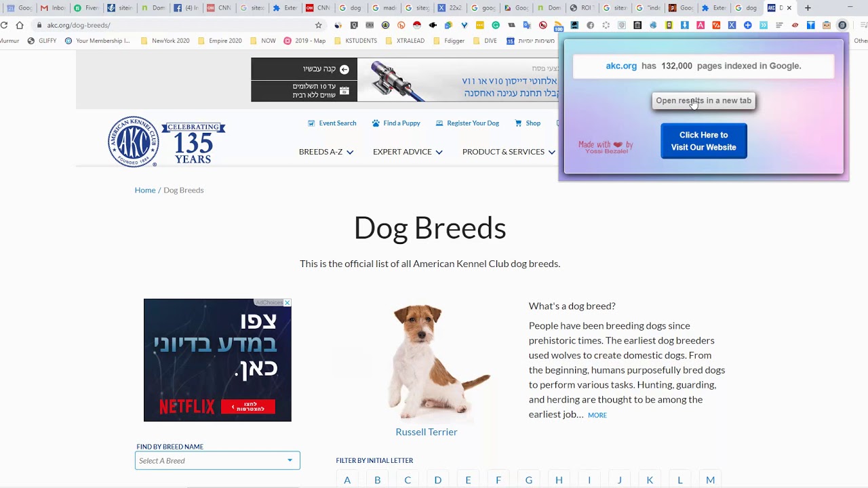Open the XTRALEAD bookmark folder
868x488 pixels.
(405, 41)
